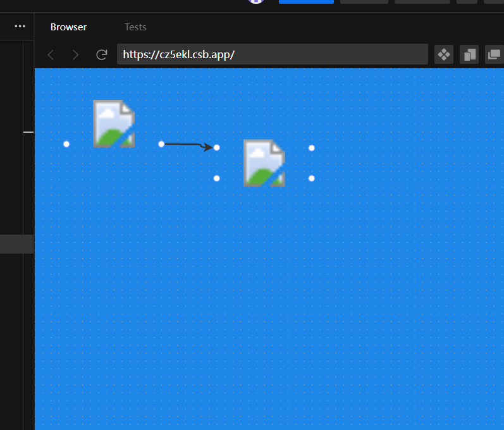
Task: Click the diamond grid icon beside address bar
Action: (444, 54)
